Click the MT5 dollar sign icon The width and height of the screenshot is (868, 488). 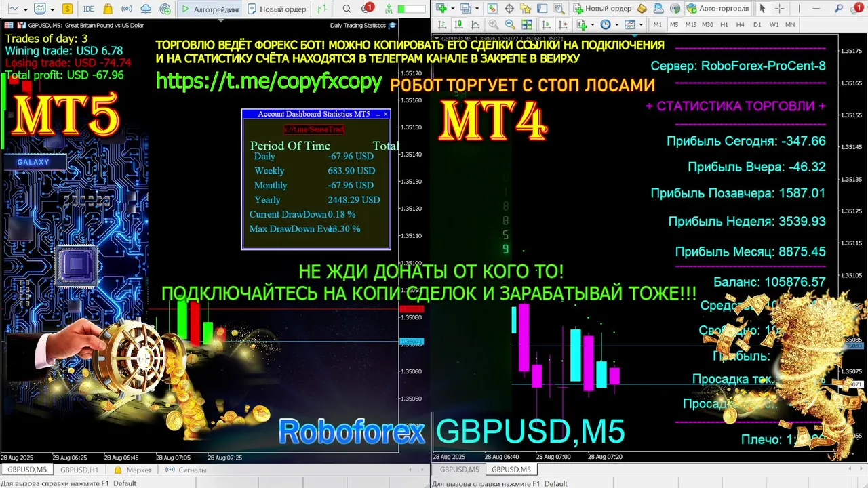click(67, 9)
